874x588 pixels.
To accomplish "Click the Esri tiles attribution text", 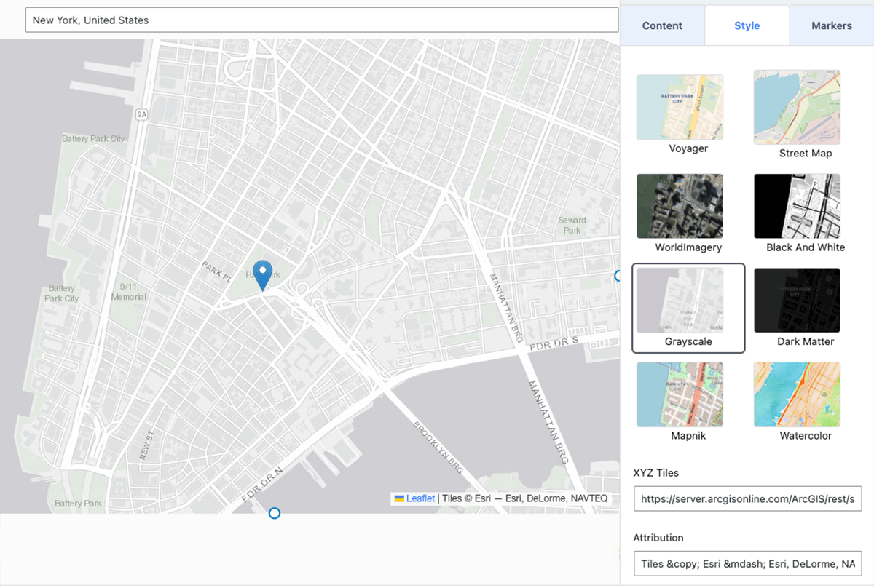I will [524, 498].
